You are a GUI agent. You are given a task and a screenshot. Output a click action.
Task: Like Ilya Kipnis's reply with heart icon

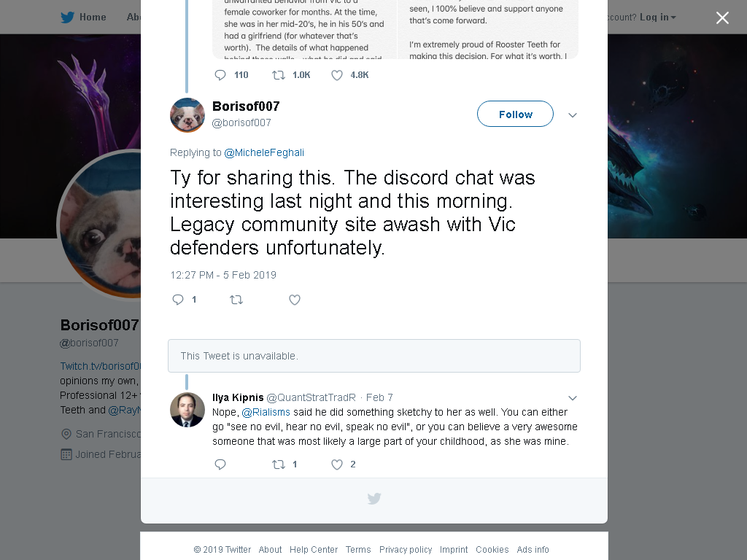coord(337,464)
